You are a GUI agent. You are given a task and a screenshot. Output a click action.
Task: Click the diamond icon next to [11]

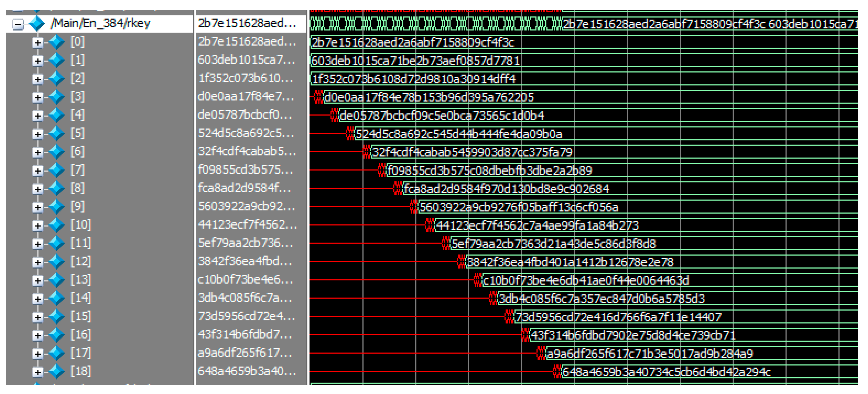tap(57, 243)
